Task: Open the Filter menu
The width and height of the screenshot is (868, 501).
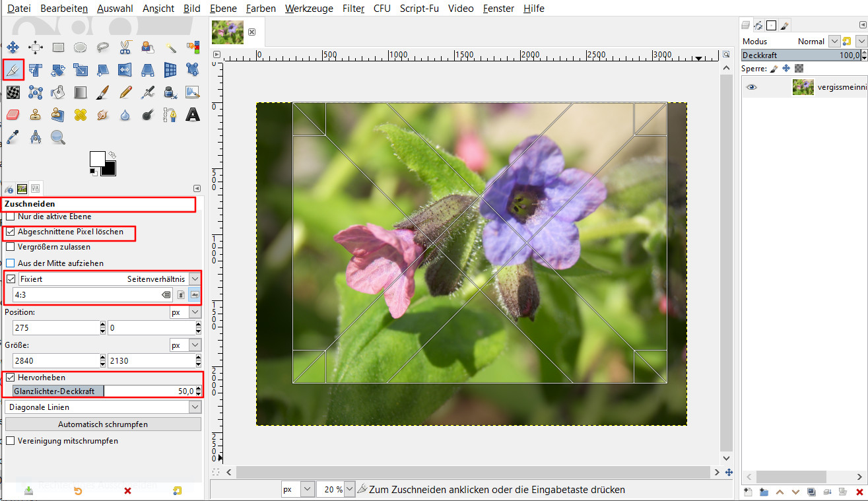Action: click(353, 9)
